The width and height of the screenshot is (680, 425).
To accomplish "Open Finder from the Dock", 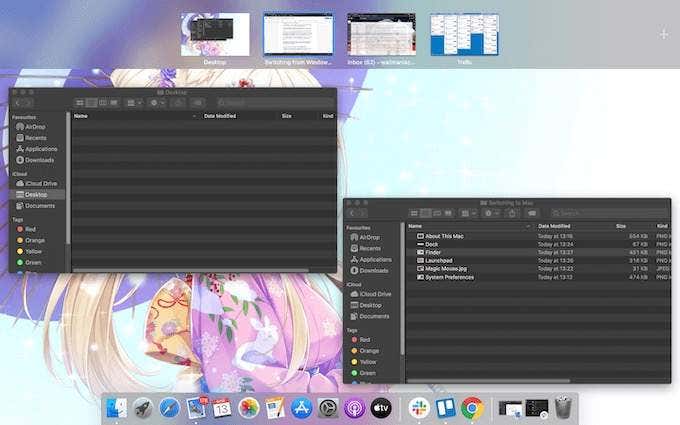I will [x=116, y=408].
